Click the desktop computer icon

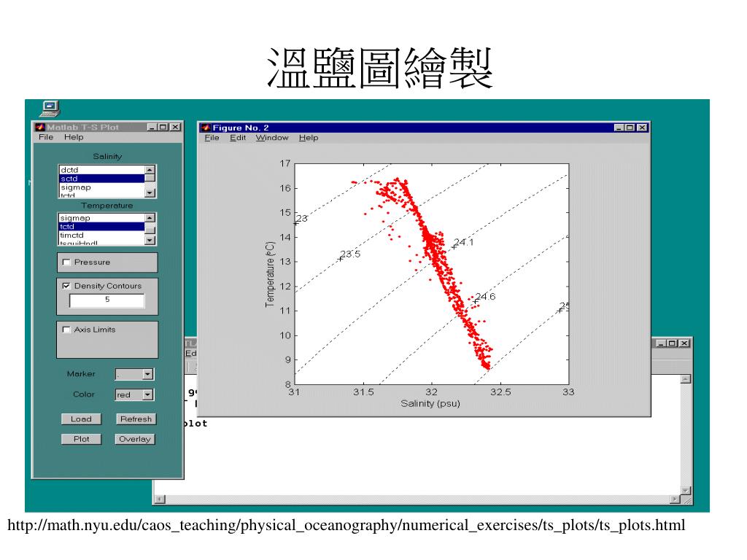50,109
